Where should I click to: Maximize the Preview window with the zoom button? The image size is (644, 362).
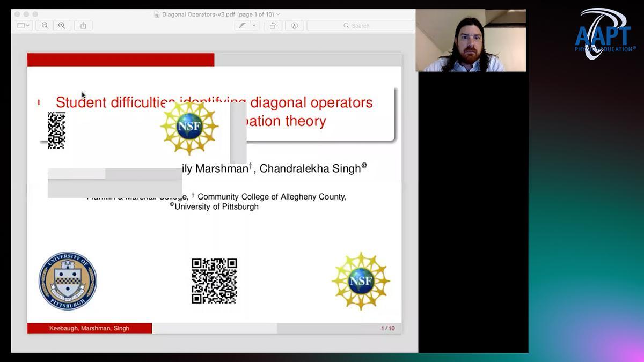(x=35, y=14)
